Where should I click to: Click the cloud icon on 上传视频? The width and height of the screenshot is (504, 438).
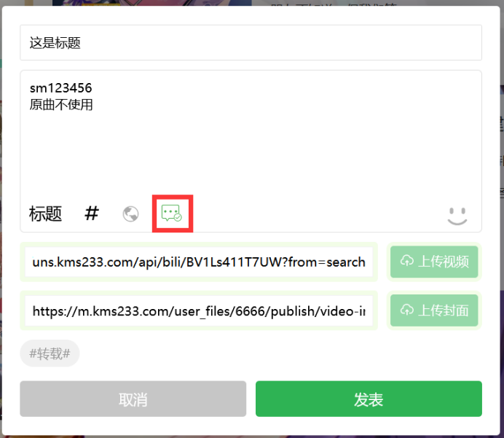(407, 260)
